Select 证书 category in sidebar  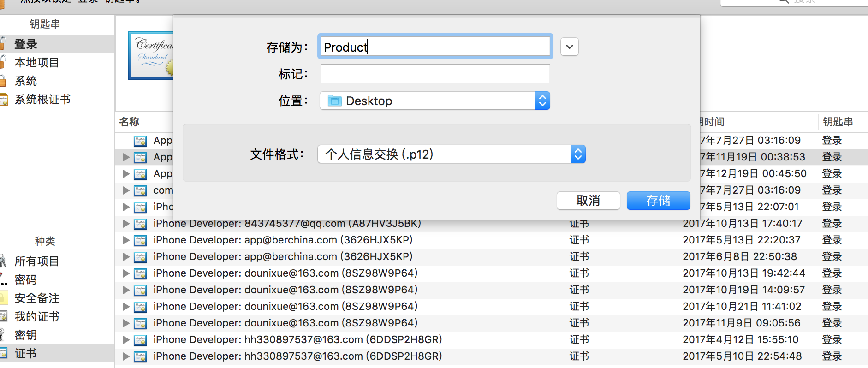(x=26, y=353)
